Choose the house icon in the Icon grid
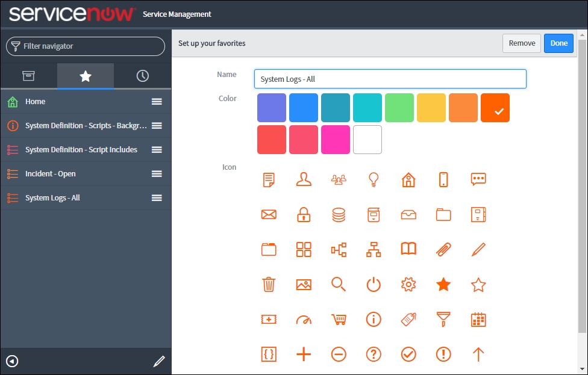 point(408,179)
